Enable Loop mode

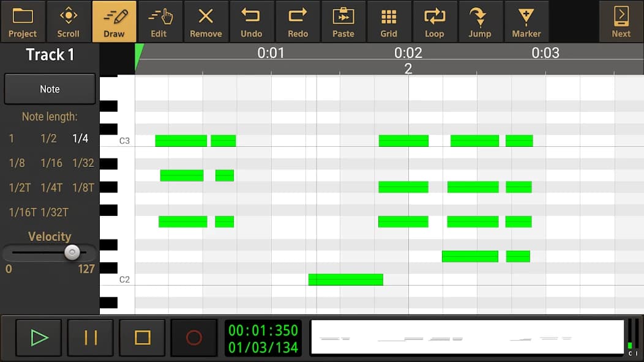435,21
